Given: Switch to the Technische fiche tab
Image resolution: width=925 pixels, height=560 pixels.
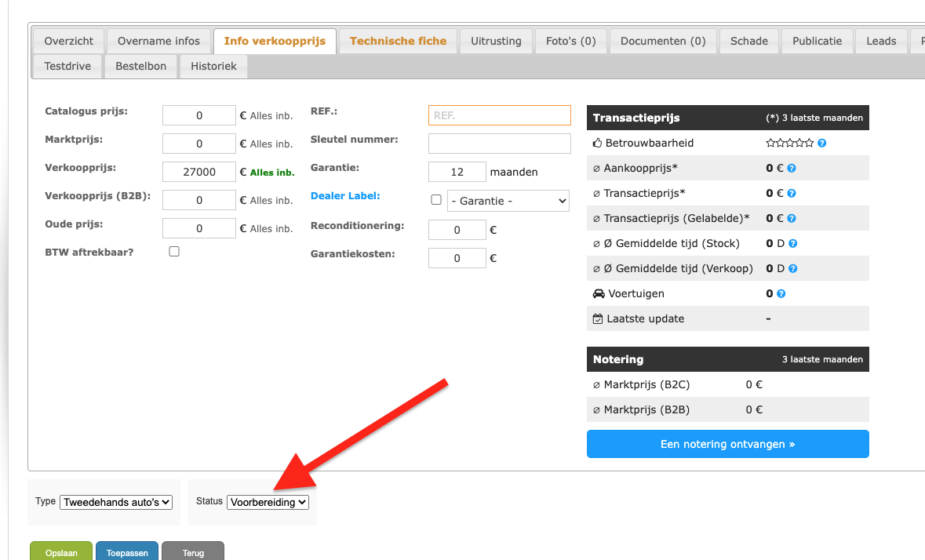Looking at the screenshot, I should click(x=399, y=42).
